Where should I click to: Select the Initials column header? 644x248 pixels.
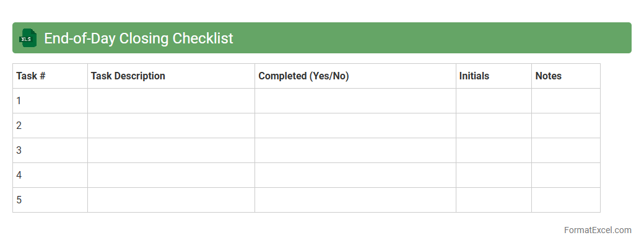[x=474, y=76]
